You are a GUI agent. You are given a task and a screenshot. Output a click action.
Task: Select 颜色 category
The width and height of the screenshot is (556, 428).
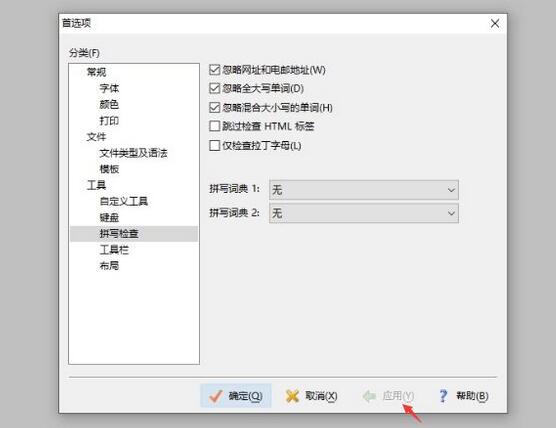tap(109, 104)
